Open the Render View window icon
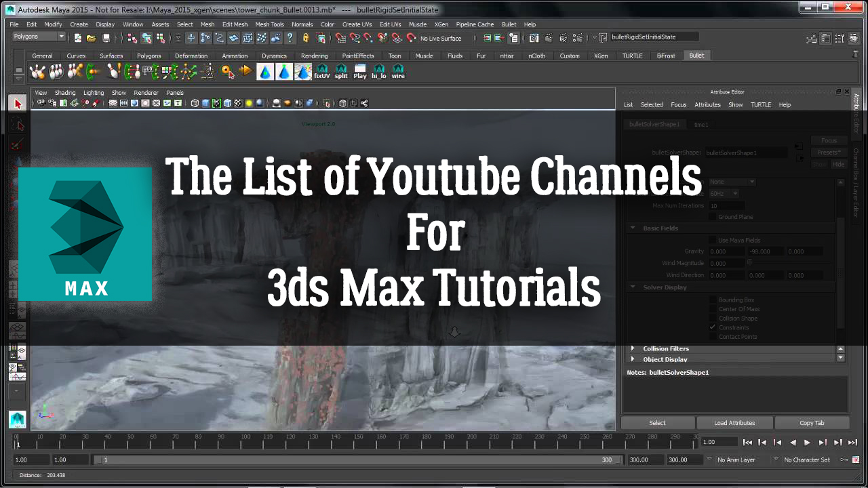This screenshot has width=868, height=488. (534, 38)
